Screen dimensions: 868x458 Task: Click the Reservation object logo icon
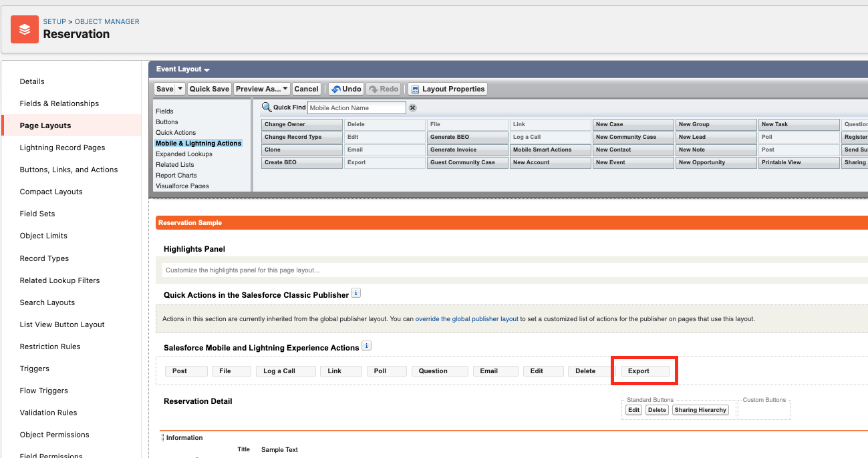click(x=24, y=29)
